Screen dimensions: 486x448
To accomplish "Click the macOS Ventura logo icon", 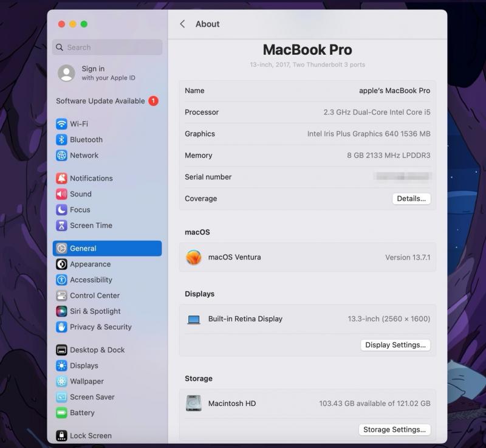I will coord(194,257).
